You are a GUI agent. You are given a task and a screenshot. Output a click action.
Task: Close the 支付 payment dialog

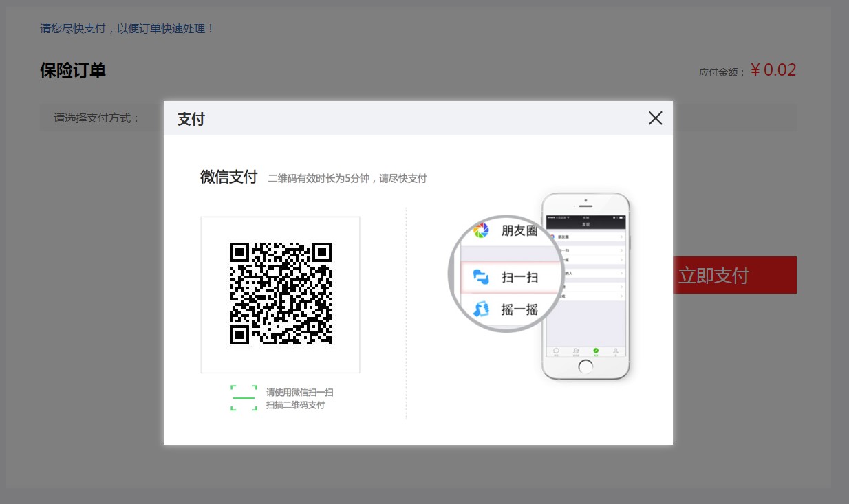coord(655,118)
